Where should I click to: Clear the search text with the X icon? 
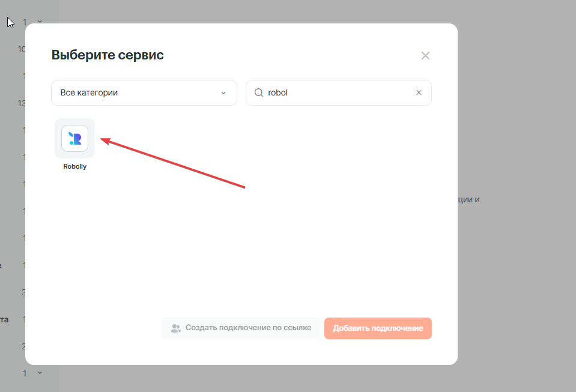(x=419, y=93)
